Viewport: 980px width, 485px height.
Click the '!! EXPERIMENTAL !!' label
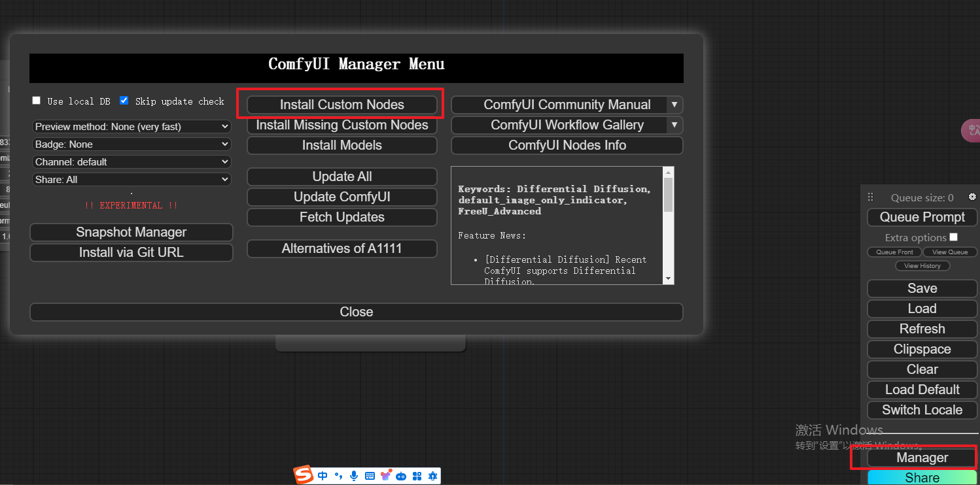tap(131, 205)
